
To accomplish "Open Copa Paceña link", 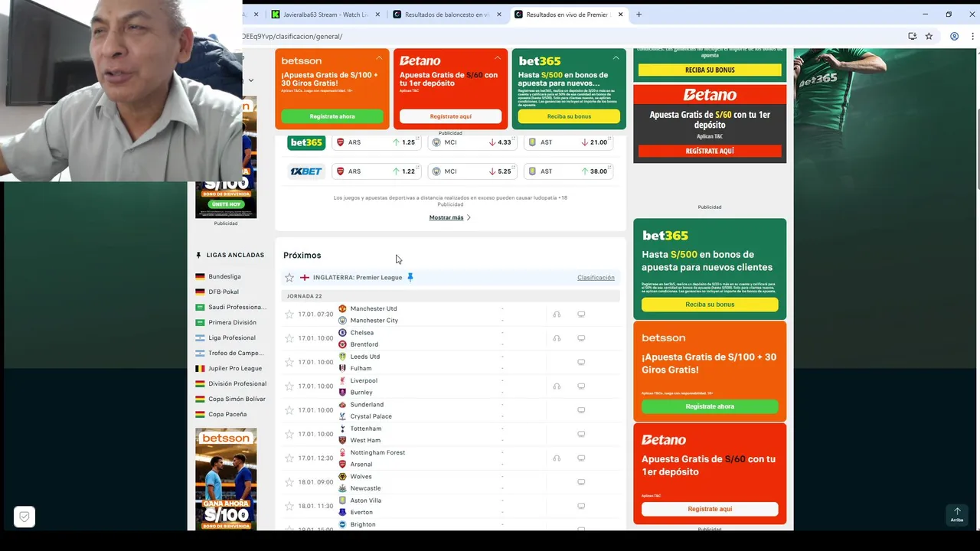I will [227, 414].
